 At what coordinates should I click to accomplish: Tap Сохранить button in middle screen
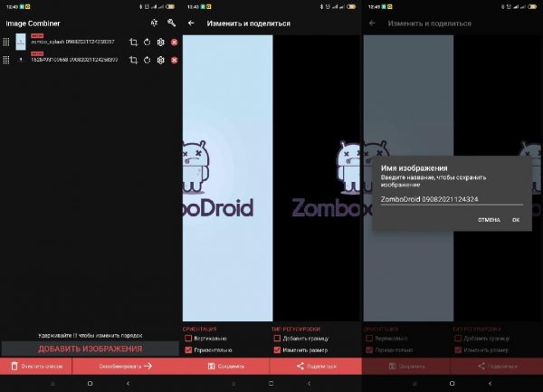[x=225, y=366]
